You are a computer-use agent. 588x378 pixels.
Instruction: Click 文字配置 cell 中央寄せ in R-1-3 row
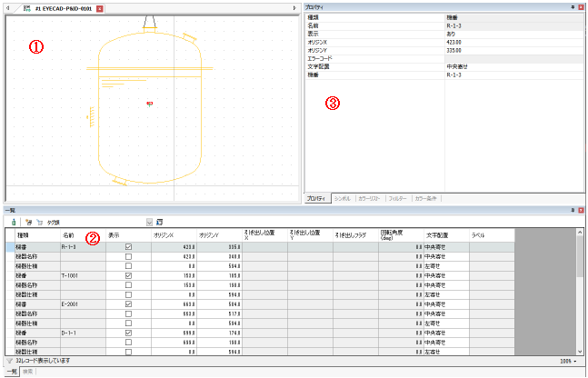446,247
